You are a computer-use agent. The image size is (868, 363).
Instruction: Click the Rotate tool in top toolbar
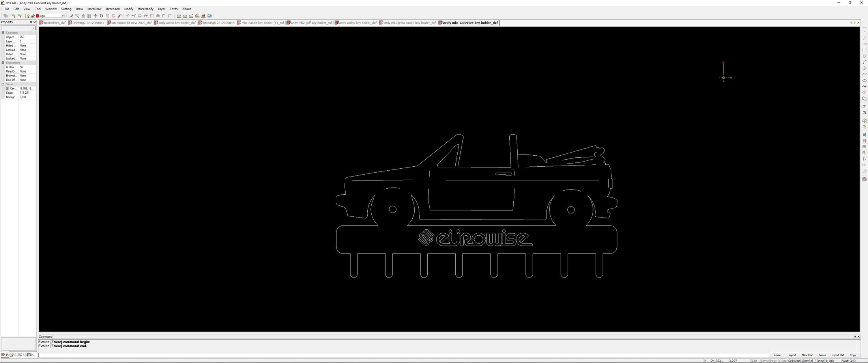(x=101, y=16)
